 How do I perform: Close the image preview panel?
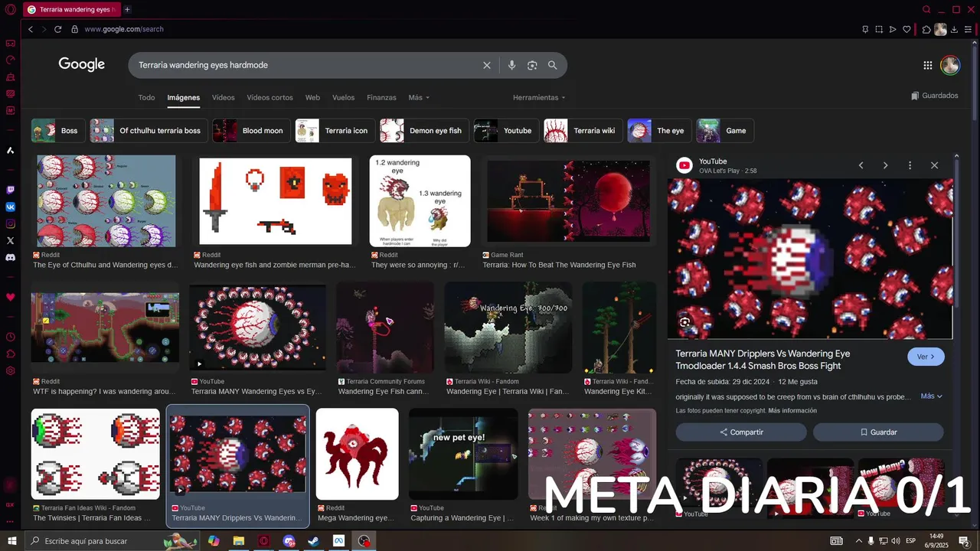point(934,165)
